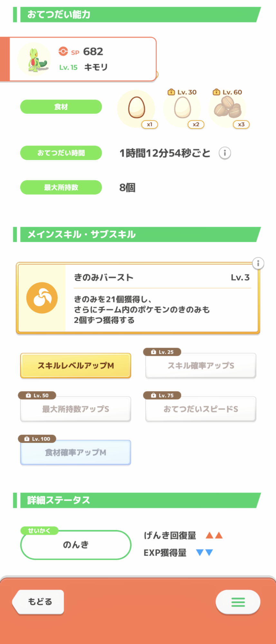276x644 pixels.
Task: Tap the first egg ingredient icon
Action: [x=137, y=108]
